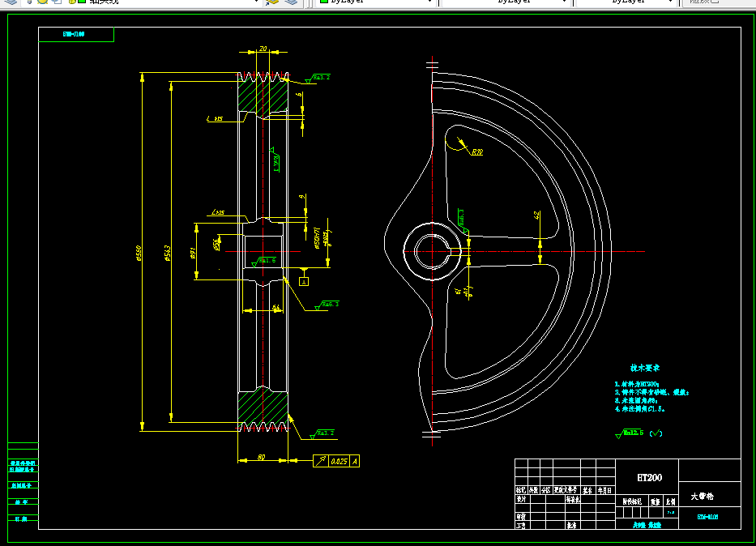Select the 签名 title block cell
This screenshot has width=756, height=546.
pos(587,490)
